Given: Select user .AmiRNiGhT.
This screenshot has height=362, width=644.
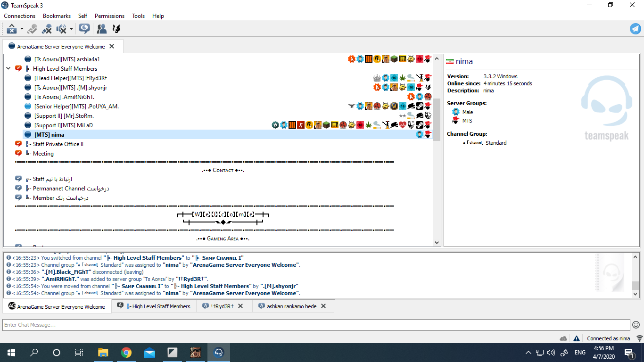Looking at the screenshot, I should click(x=65, y=97).
